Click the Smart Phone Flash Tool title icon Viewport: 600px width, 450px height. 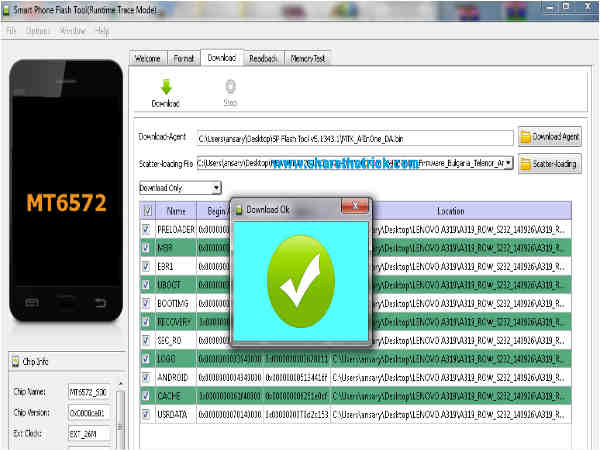click(x=5, y=10)
